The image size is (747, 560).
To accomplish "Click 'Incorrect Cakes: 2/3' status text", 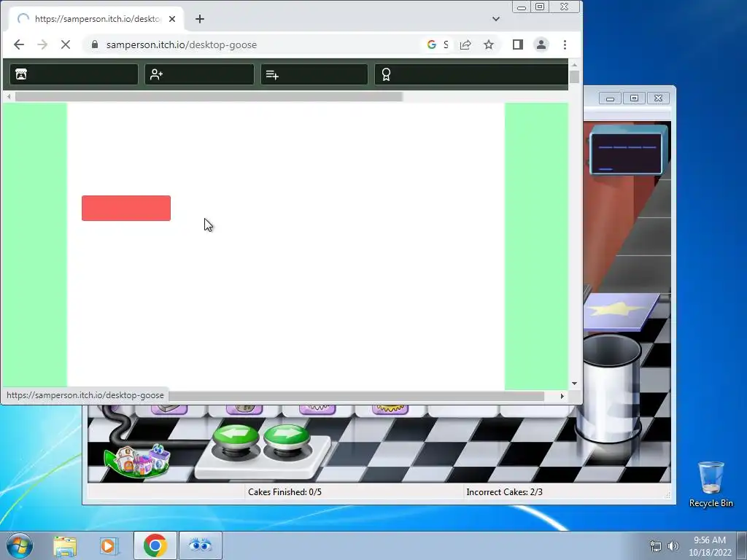I will [505, 492].
